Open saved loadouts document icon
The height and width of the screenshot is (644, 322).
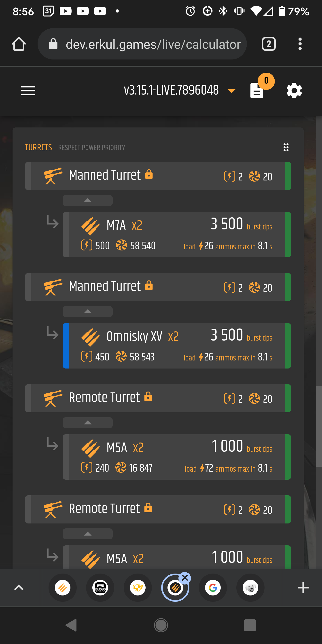coord(257,91)
